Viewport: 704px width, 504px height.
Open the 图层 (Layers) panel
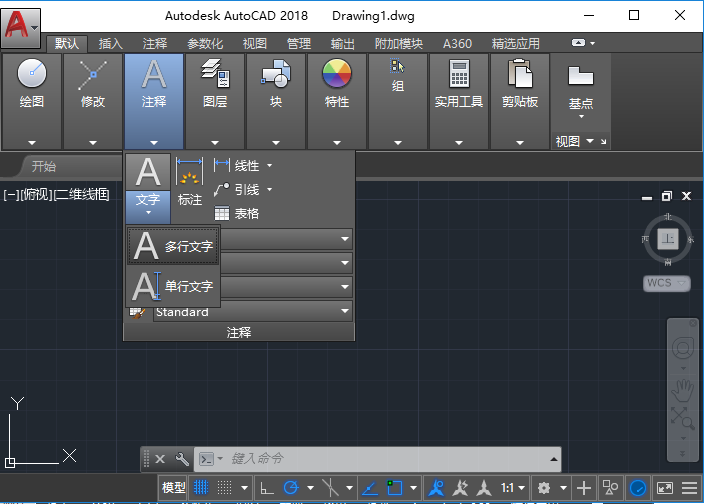point(215,101)
